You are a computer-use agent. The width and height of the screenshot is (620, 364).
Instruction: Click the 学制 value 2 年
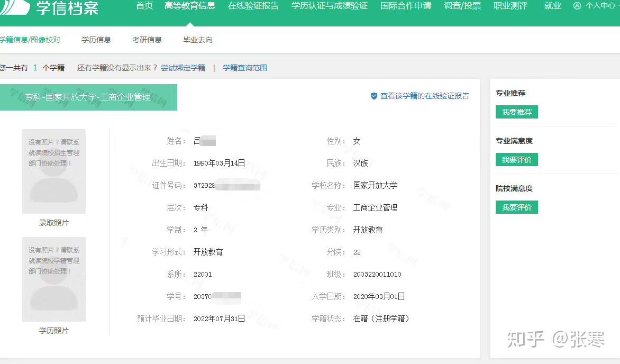point(200,230)
